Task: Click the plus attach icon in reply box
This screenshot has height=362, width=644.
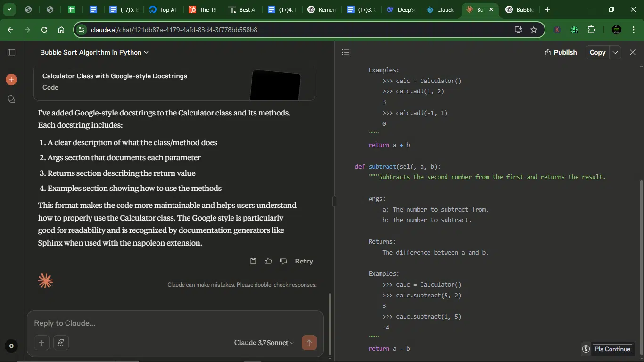Action: tap(41, 343)
